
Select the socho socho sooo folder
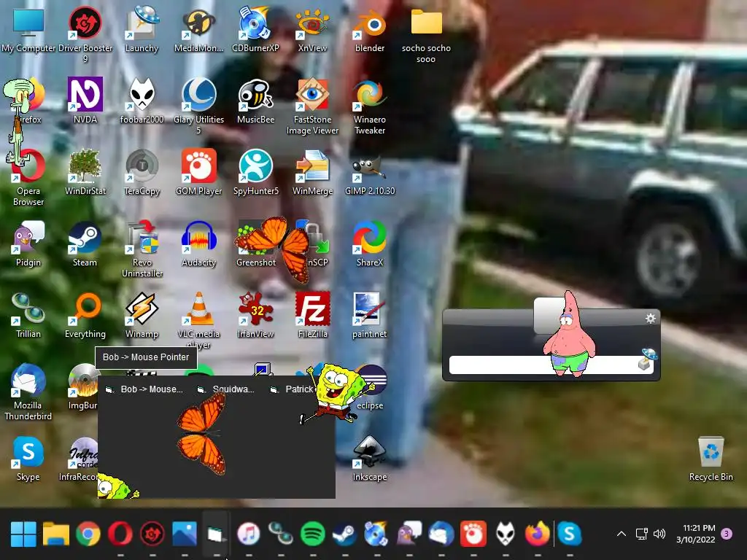[x=426, y=34]
